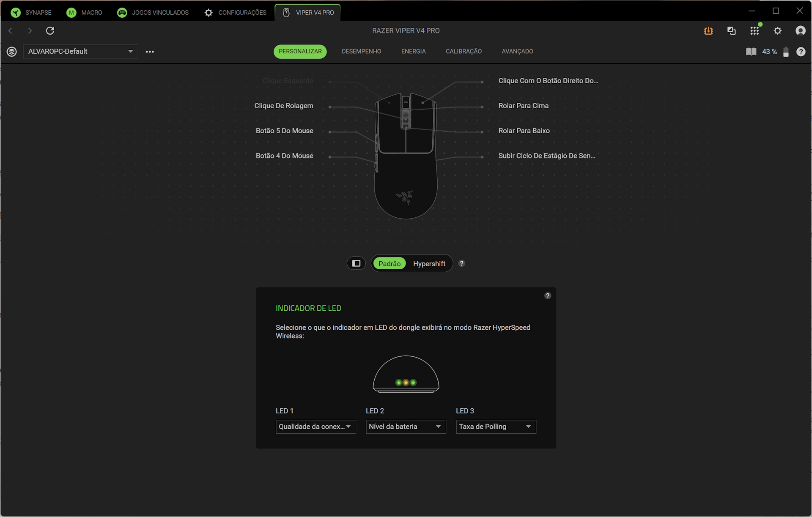Click the Clique De Rolagem button assignment

coord(283,106)
